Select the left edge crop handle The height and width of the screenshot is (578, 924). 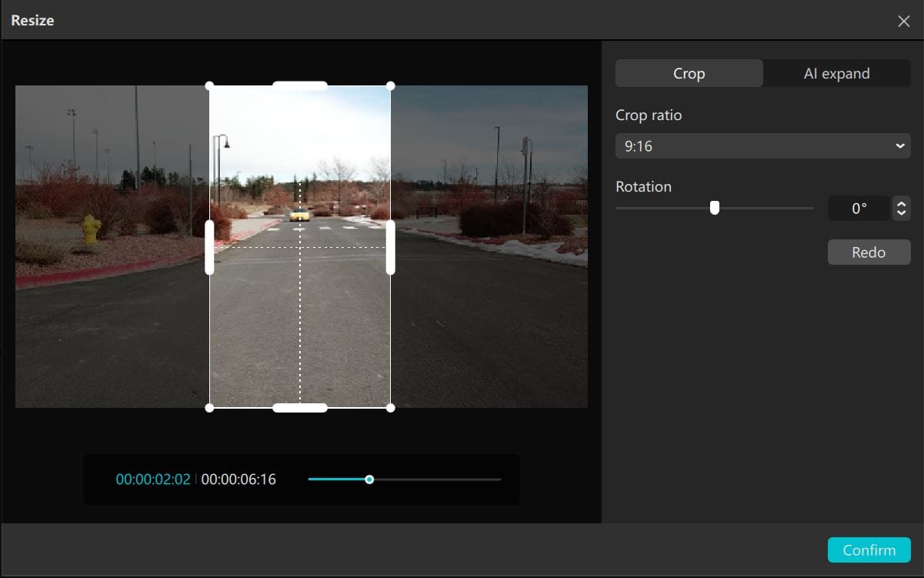coord(209,247)
